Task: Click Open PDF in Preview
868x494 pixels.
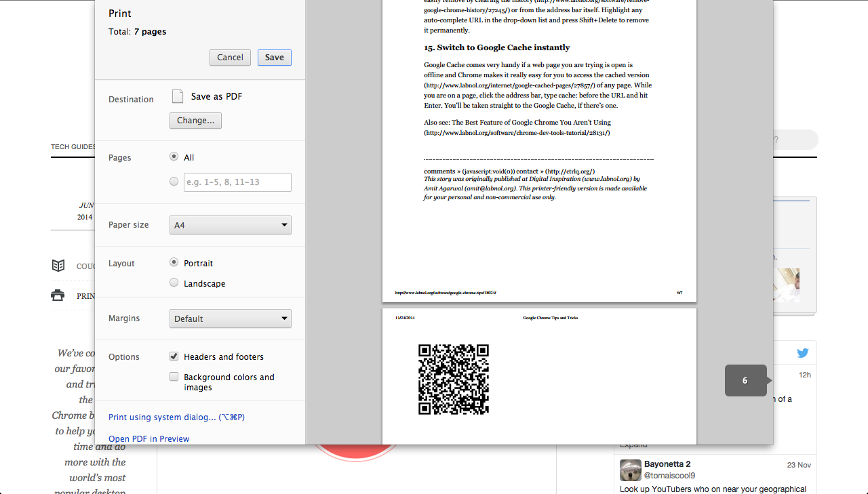Action: pos(149,438)
